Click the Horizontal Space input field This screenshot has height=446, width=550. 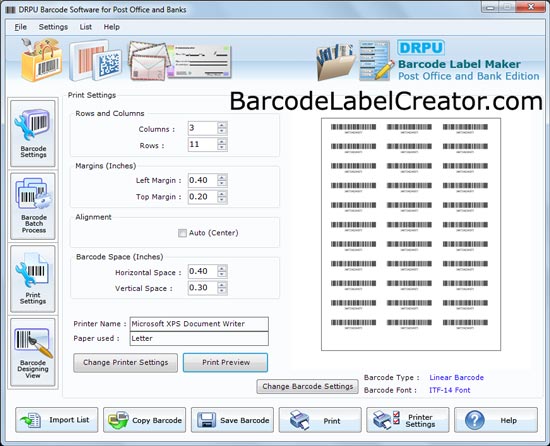coord(202,271)
